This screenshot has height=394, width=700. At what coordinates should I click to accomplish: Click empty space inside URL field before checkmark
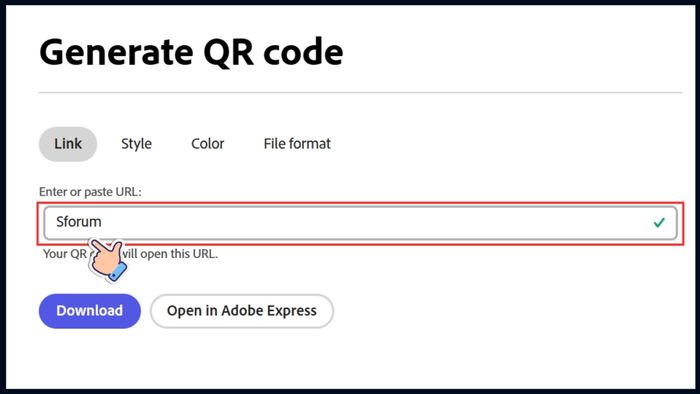tap(375, 223)
